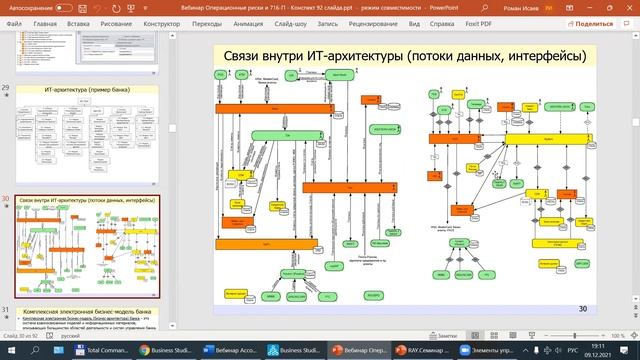Open the Вид tab

[x=414, y=24]
